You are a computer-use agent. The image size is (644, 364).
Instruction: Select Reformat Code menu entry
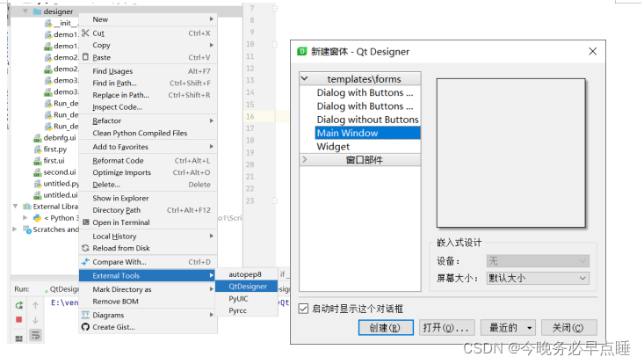point(148,161)
